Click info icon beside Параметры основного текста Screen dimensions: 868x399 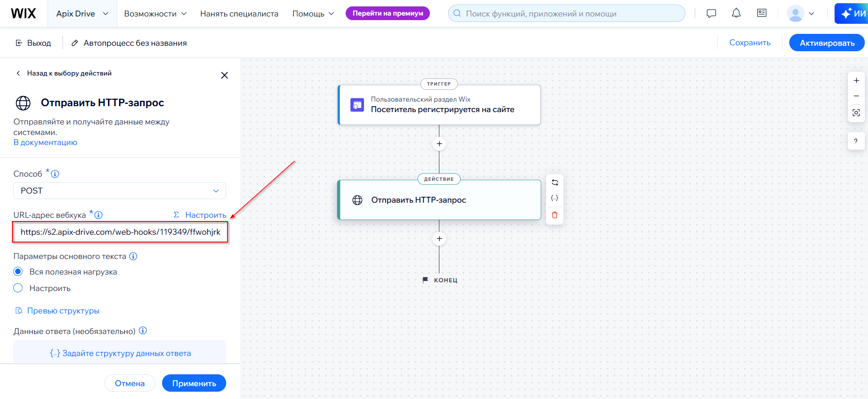133,256
